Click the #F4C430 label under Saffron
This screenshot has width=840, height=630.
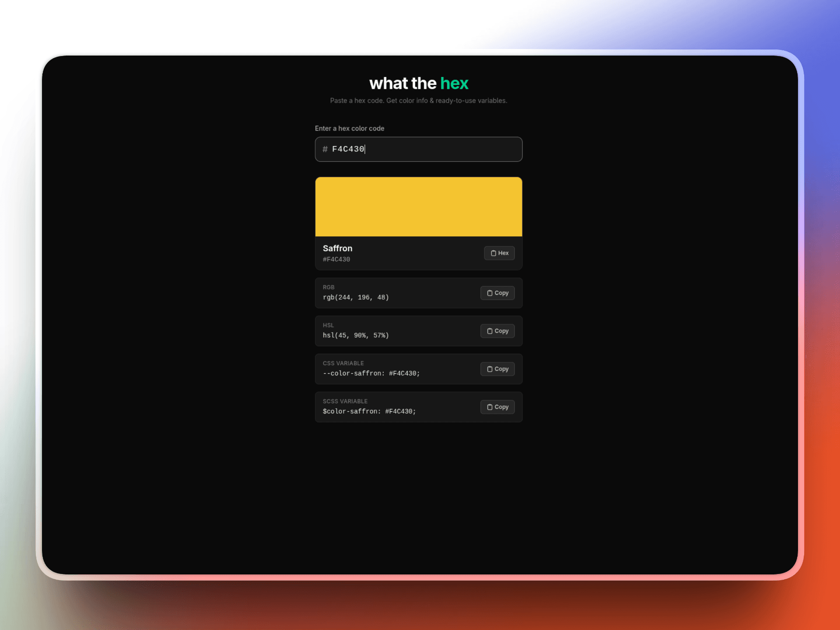pos(336,259)
